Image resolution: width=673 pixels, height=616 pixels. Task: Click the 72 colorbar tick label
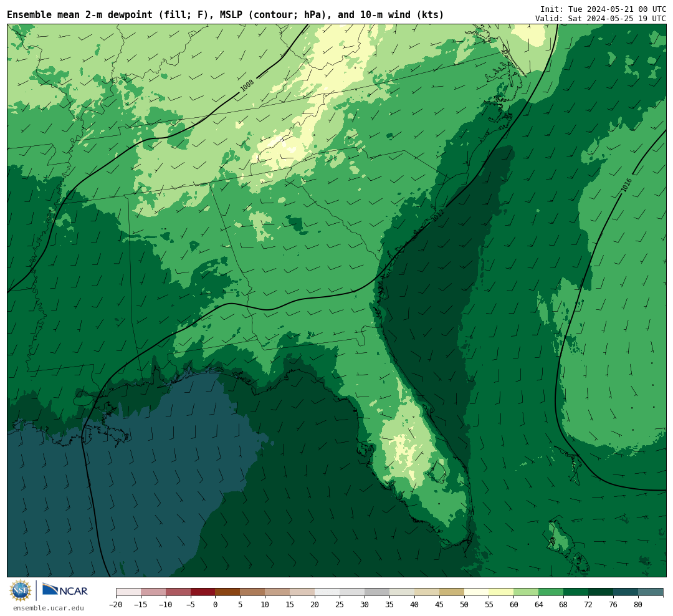click(588, 604)
